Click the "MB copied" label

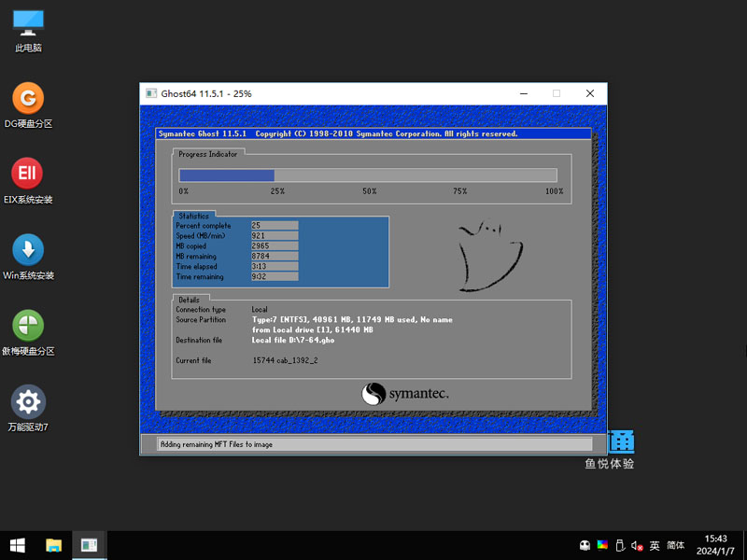[191, 246]
